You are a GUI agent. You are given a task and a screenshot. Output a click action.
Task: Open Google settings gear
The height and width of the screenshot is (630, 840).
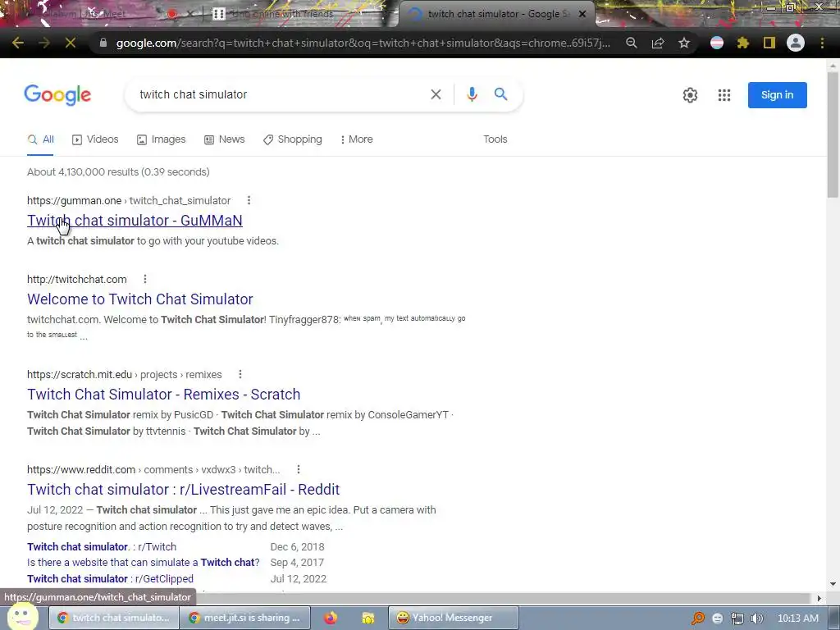tap(690, 95)
